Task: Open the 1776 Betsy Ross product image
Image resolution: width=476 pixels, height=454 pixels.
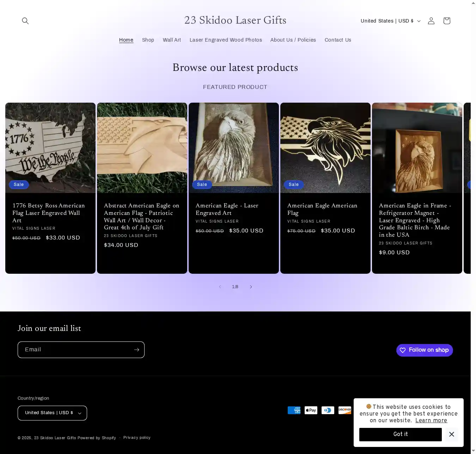Action: [x=50, y=147]
